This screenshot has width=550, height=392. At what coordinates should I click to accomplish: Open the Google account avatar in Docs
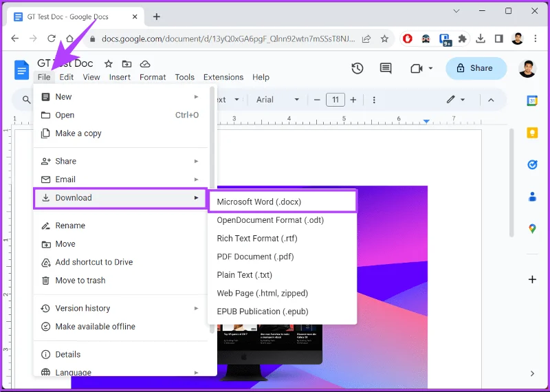pos(527,69)
